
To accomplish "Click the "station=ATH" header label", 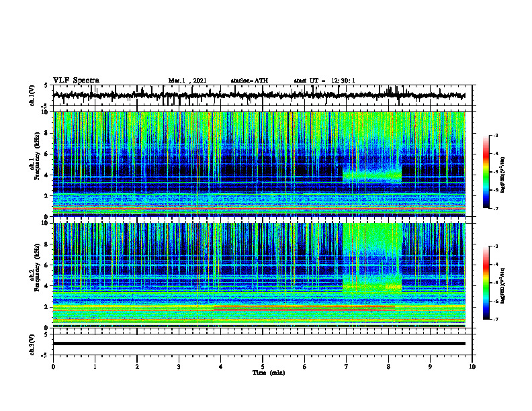I will 249,81.
